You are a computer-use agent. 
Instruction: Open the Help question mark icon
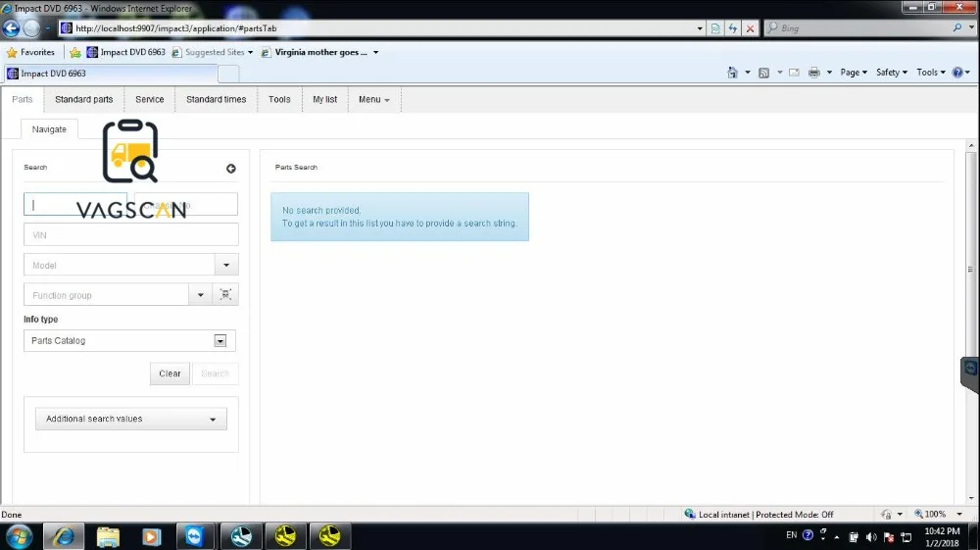coord(957,73)
